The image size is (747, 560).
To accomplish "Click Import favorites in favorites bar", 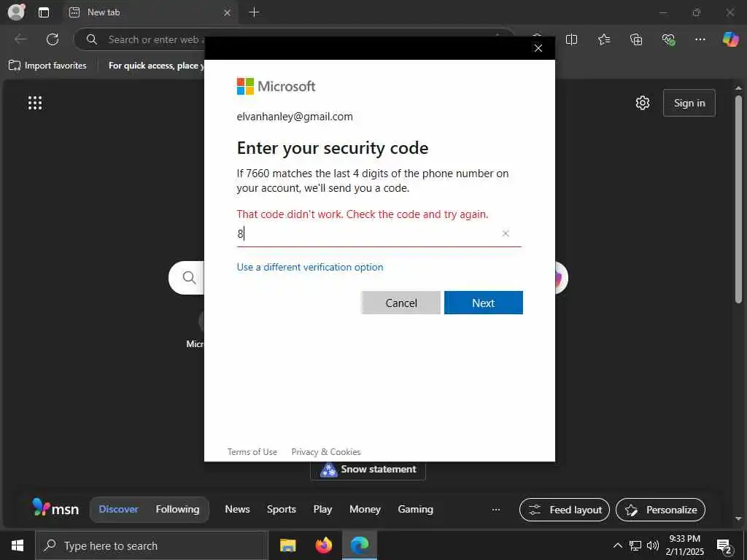I will click(47, 65).
